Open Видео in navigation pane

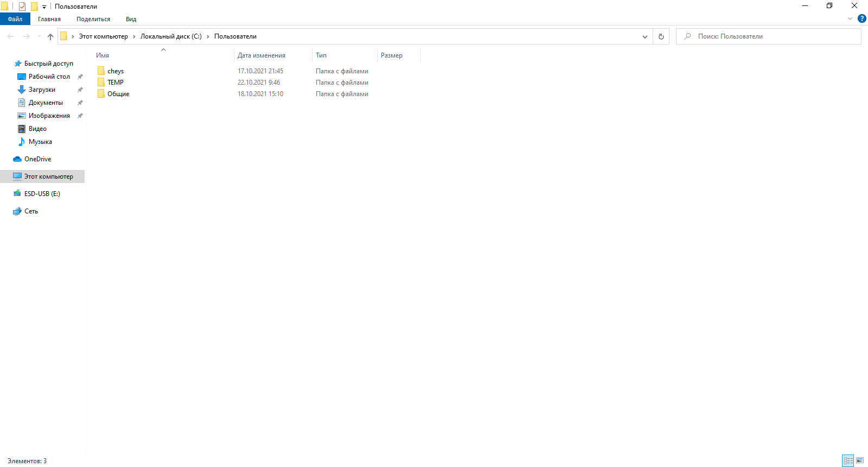pos(37,129)
